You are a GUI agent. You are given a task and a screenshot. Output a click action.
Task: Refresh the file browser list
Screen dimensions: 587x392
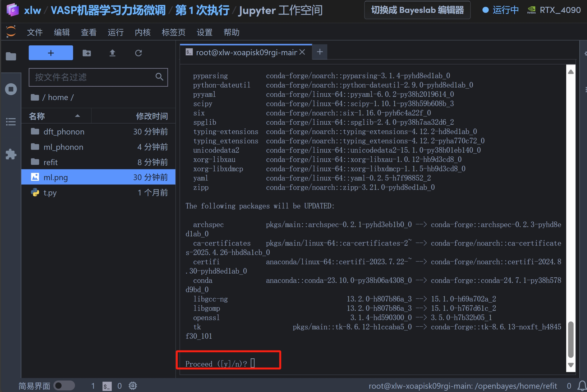138,53
